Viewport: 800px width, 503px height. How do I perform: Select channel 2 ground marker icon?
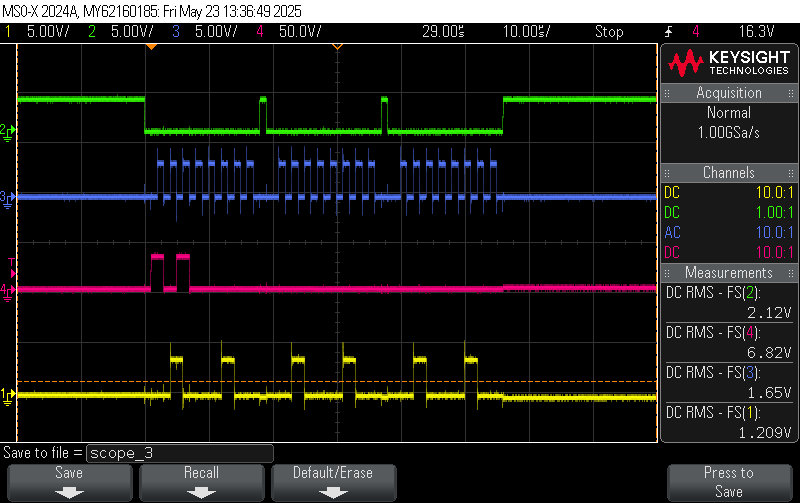tap(7, 132)
